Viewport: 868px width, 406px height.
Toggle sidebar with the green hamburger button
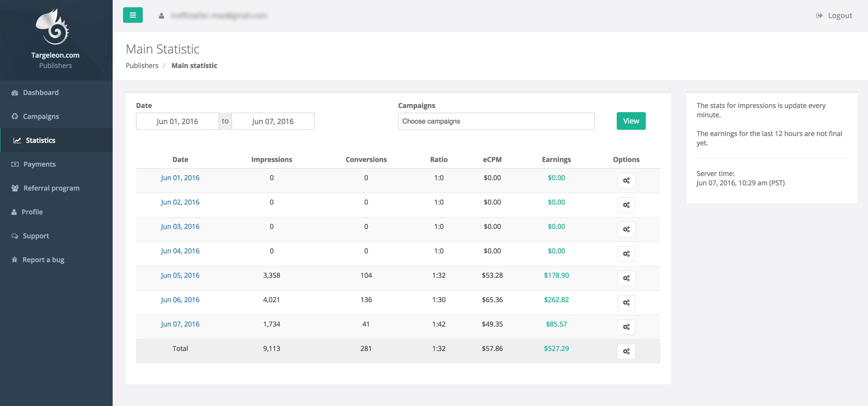[133, 15]
